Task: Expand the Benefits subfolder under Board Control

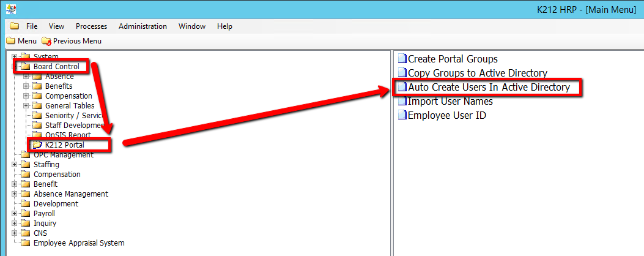Action: pos(26,86)
